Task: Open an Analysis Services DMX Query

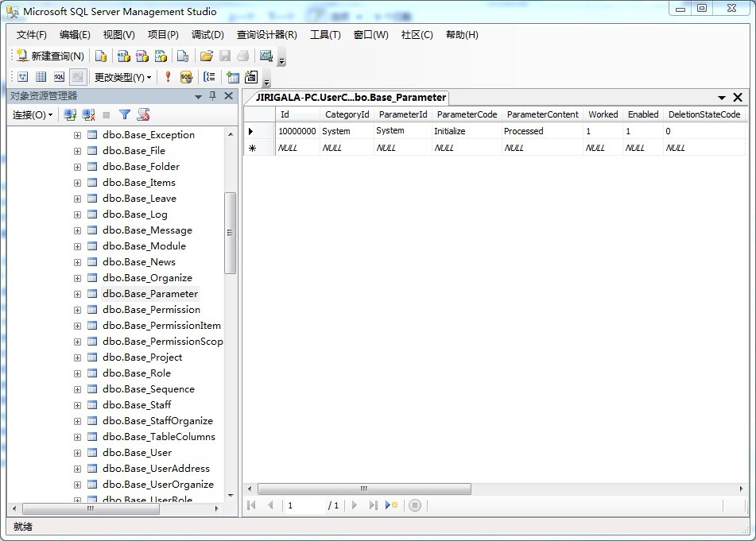Action: tap(142, 56)
